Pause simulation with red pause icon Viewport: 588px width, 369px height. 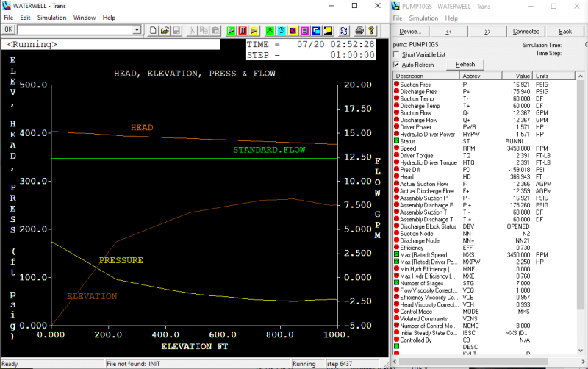[x=243, y=31]
